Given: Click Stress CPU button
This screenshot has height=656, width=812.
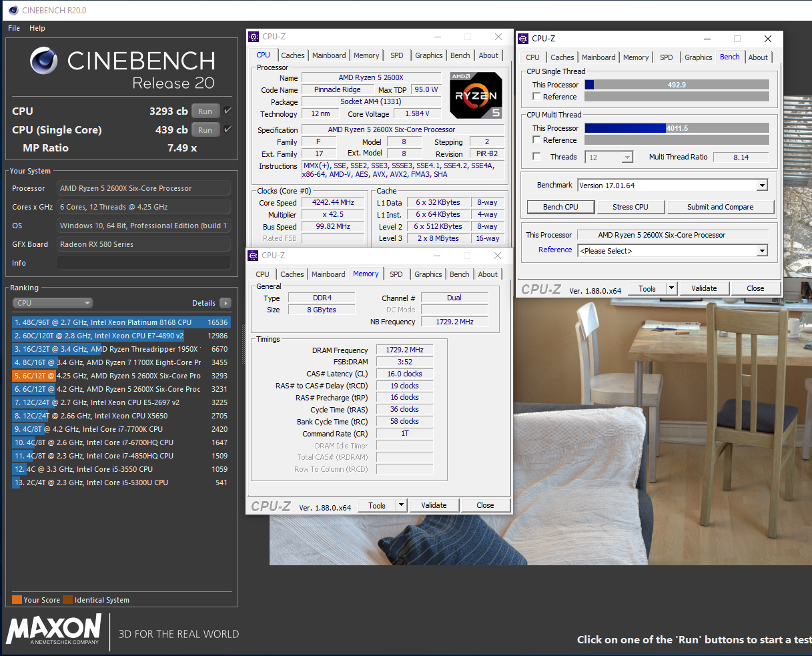Looking at the screenshot, I should pyautogui.click(x=631, y=207).
